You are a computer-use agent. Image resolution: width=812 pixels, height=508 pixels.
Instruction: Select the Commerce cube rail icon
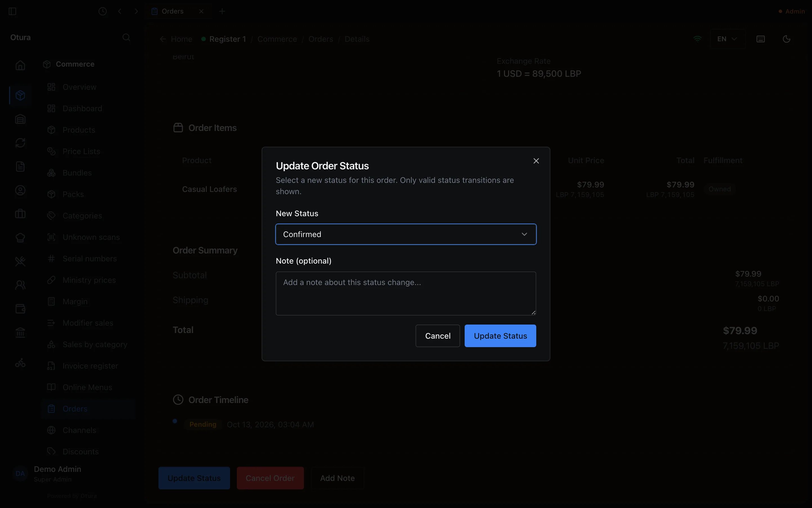[x=21, y=95]
